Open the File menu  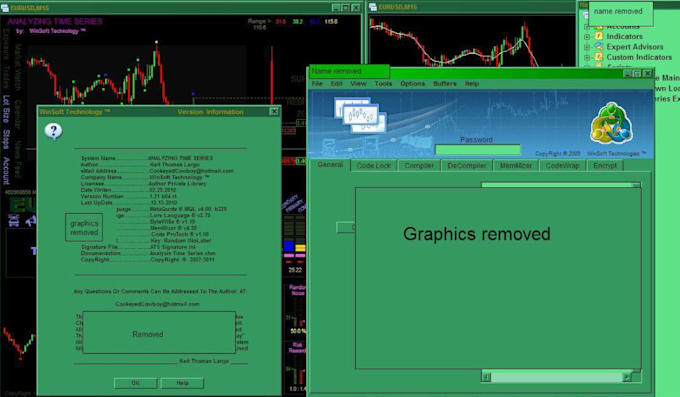(x=317, y=83)
